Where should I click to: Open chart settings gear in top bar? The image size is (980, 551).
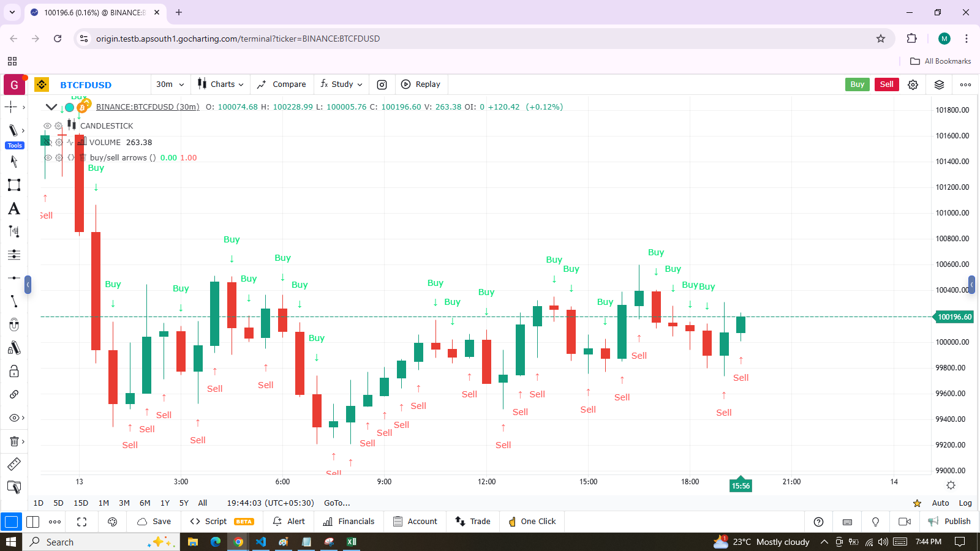click(913, 84)
